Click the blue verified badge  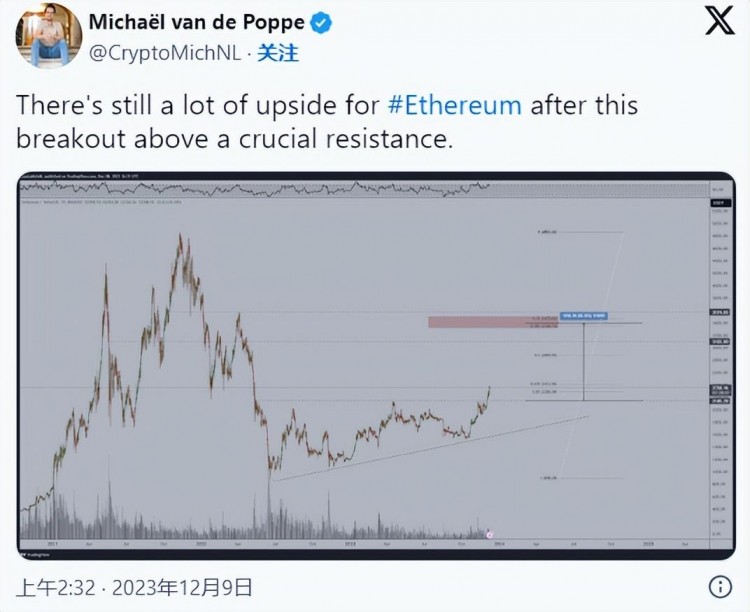[x=321, y=23]
